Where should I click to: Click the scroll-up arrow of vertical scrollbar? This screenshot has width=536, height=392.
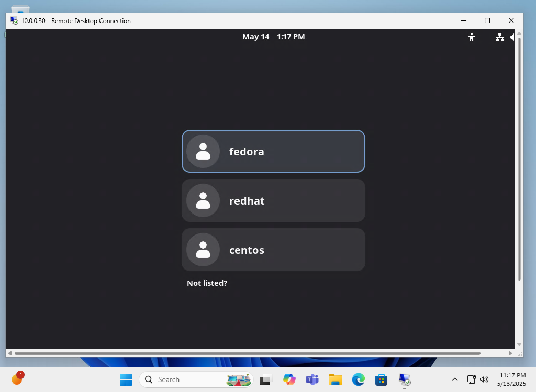click(519, 33)
